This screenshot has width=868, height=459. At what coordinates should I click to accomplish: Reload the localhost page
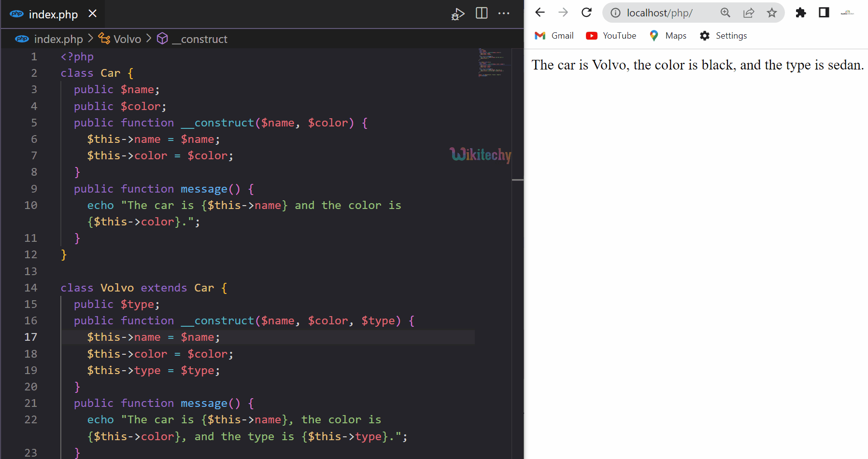[x=586, y=13]
